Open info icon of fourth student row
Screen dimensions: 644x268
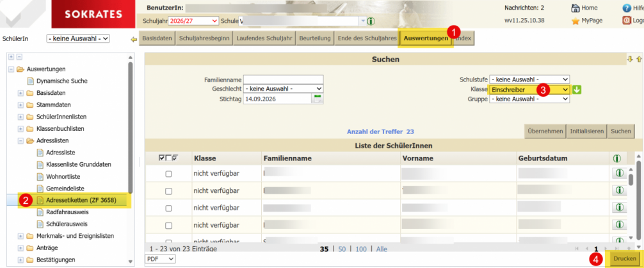(x=620, y=224)
